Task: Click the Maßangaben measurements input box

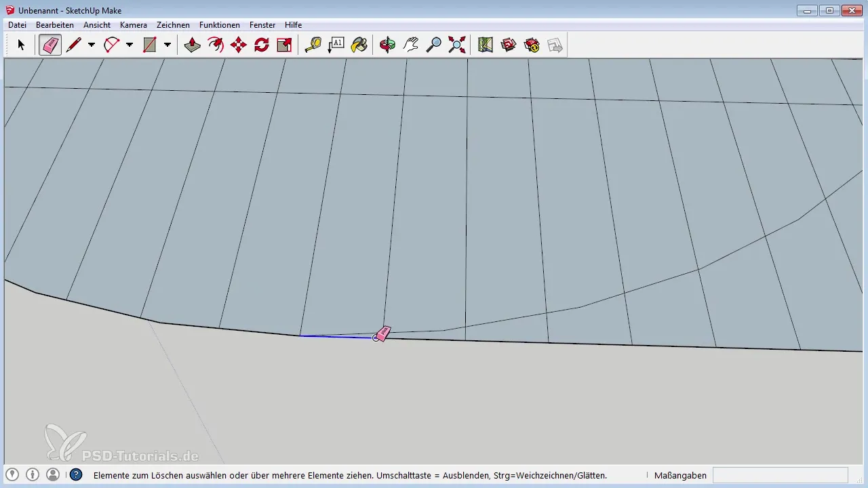Action: (781, 475)
